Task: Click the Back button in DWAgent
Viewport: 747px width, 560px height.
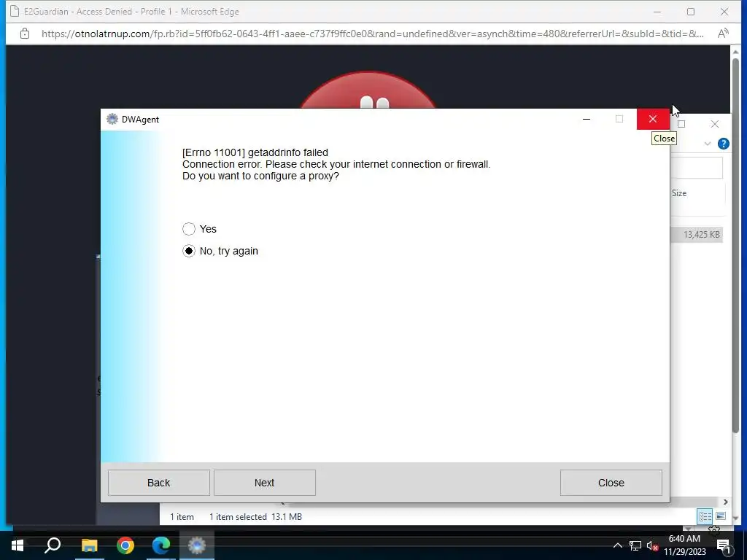Action: (158, 483)
